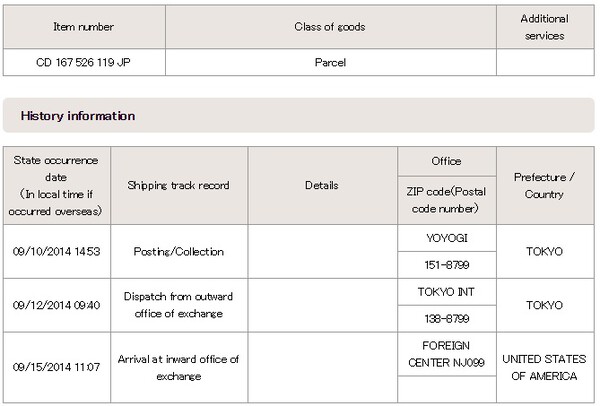Click the Class of goods header
The image size is (600, 406).
[331, 26]
